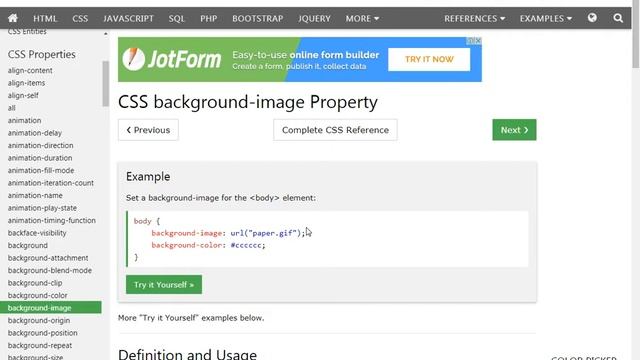This screenshot has width=640, height=360.
Task: Open the 'all' property link
Action: point(11,108)
